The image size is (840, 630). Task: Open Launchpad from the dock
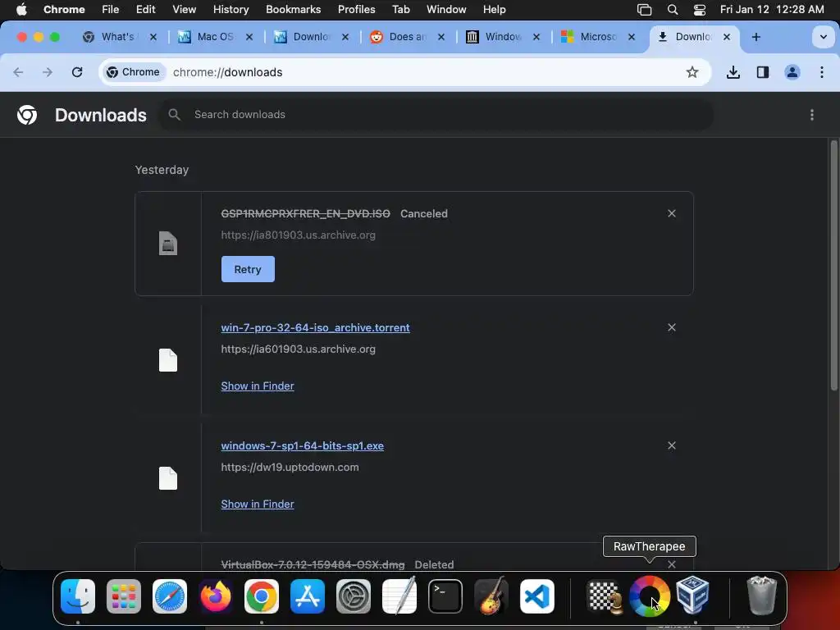pos(124,596)
